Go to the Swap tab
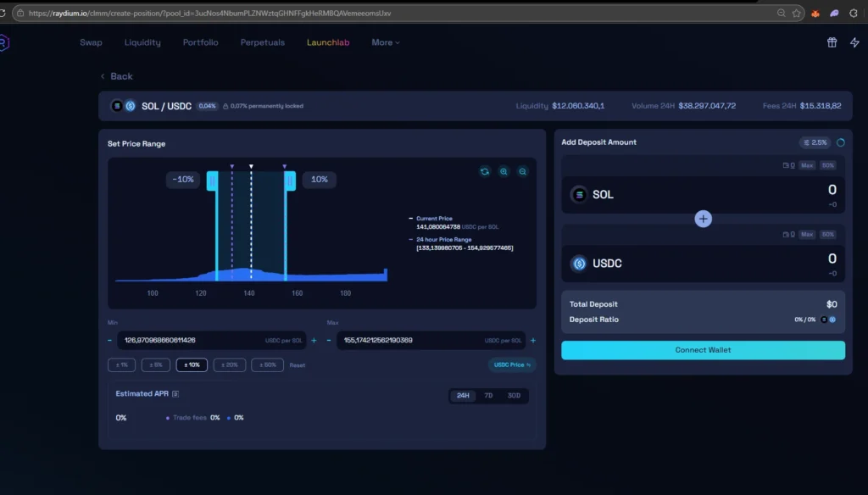Screen dimensions: 868x495 pyautogui.click(x=91, y=42)
